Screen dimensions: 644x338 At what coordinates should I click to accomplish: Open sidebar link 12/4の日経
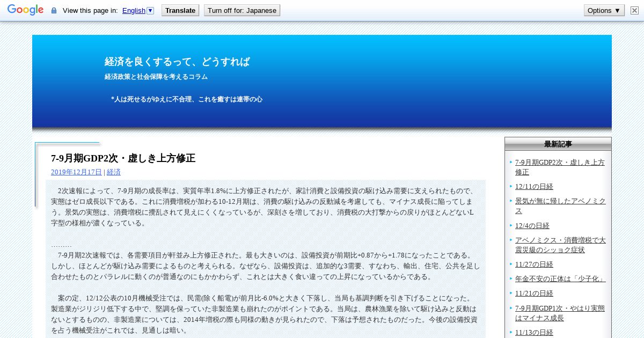(x=532, y=226)
